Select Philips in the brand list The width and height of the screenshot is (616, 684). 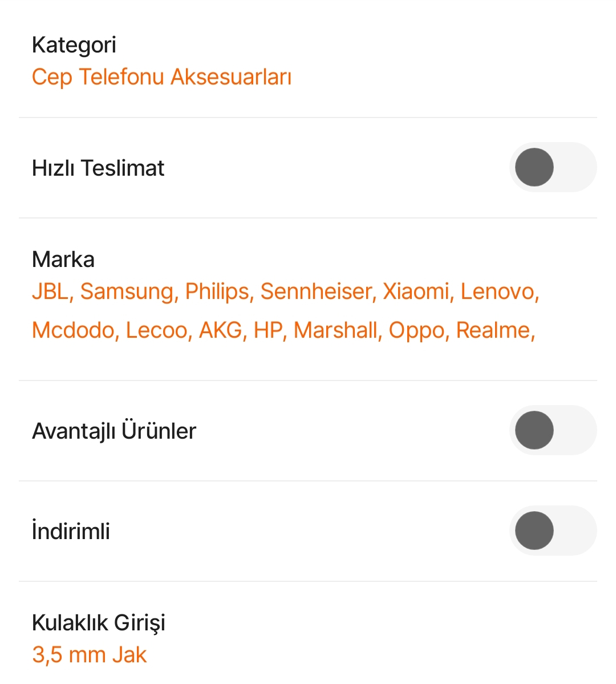[x=217, y=292]
